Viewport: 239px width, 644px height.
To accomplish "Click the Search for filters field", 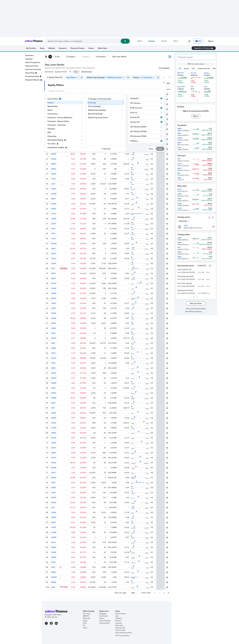I will point(105,91).
